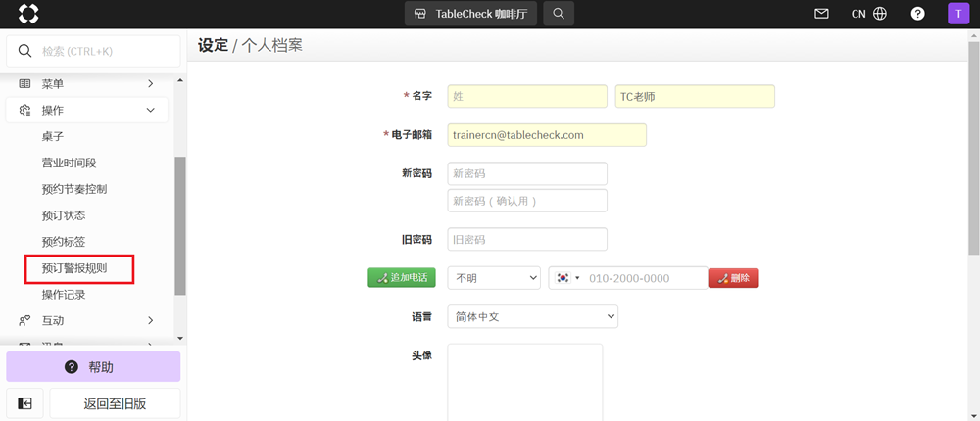Image resolution: width=980 pixels, height=421 pixels.
Task: Open the 不明 phone type dropdown
Action: (x=494, y=278)
